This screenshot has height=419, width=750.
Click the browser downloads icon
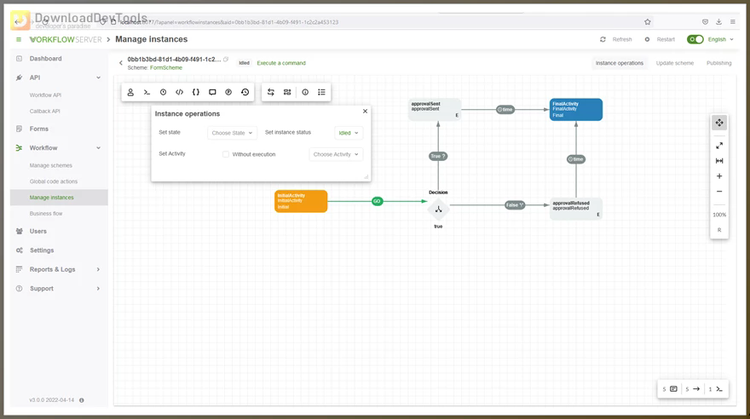(x=719, y=22)
